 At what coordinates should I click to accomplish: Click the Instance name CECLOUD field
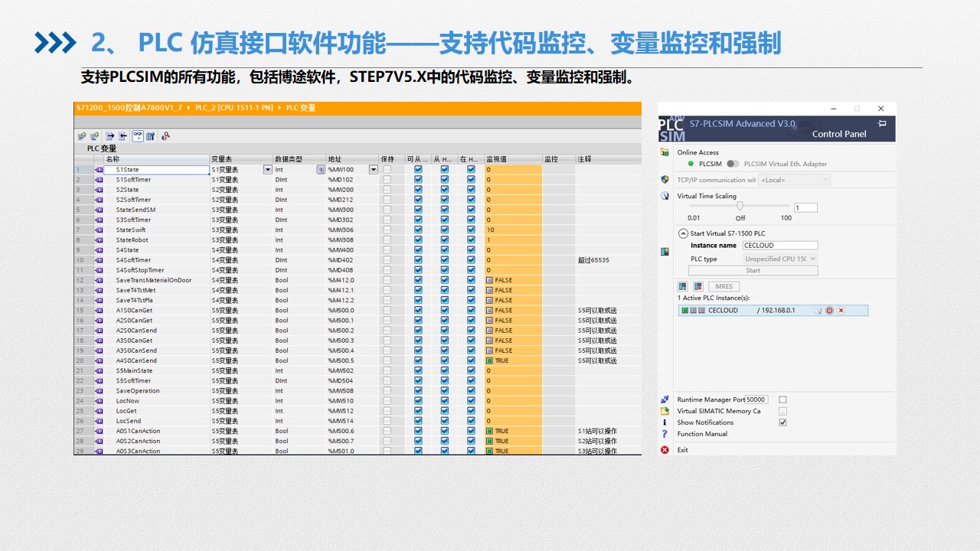(x=779, y=246)
